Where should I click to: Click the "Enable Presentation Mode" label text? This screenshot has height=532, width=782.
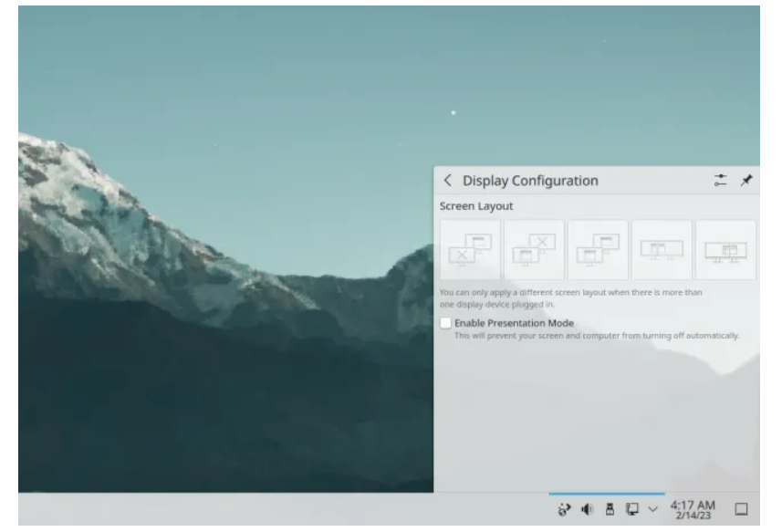[514, 323]
